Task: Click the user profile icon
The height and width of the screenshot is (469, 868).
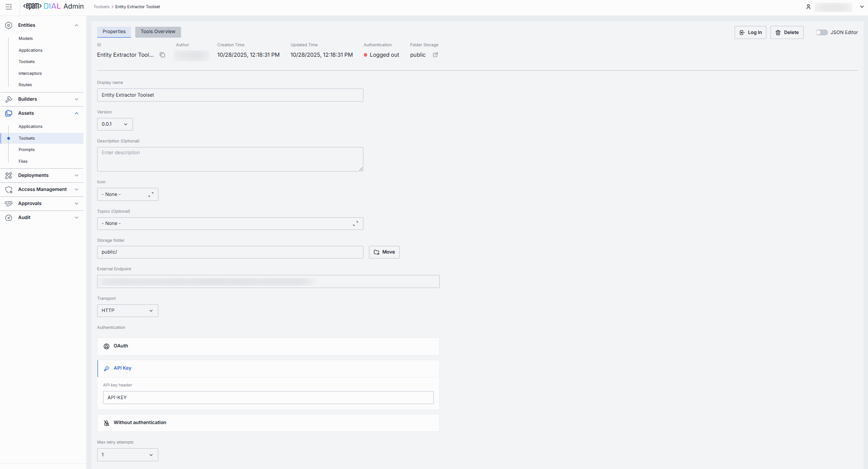Action: tap(808, 7)
